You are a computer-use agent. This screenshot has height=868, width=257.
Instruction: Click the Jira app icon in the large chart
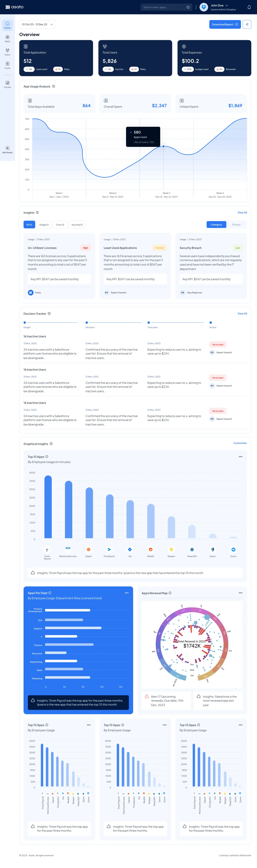point(130,549)
